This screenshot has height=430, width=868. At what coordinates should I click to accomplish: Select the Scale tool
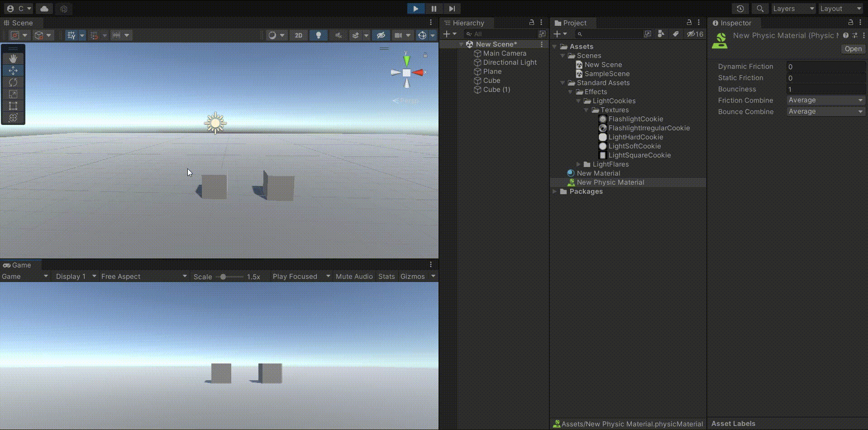pos(13,94)
